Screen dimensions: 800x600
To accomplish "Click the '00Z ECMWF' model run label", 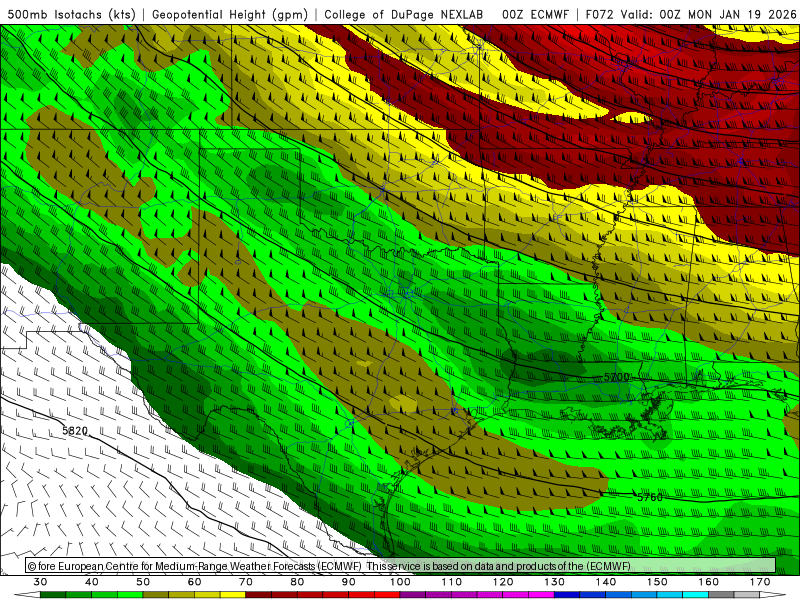I will pos(535,14).
